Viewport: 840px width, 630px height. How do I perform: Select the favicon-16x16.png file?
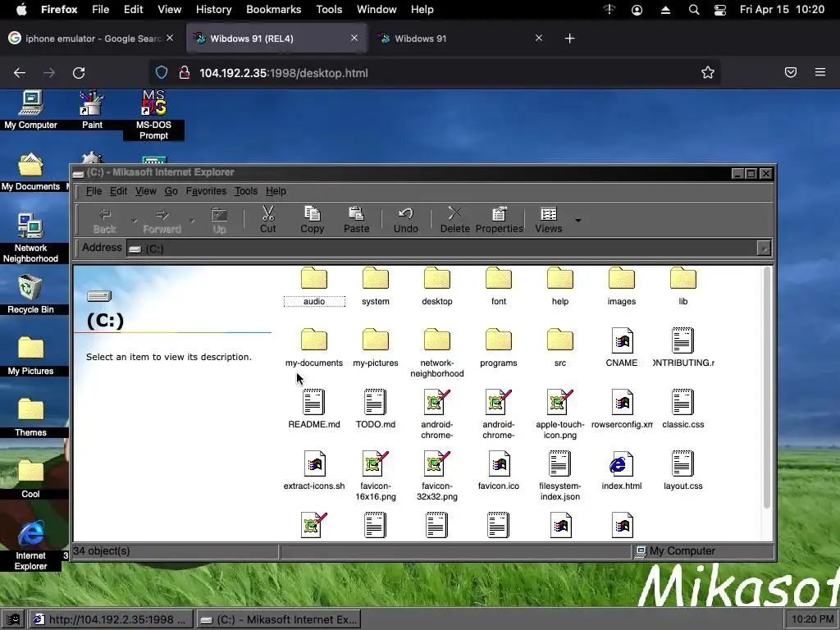point(375,477)
